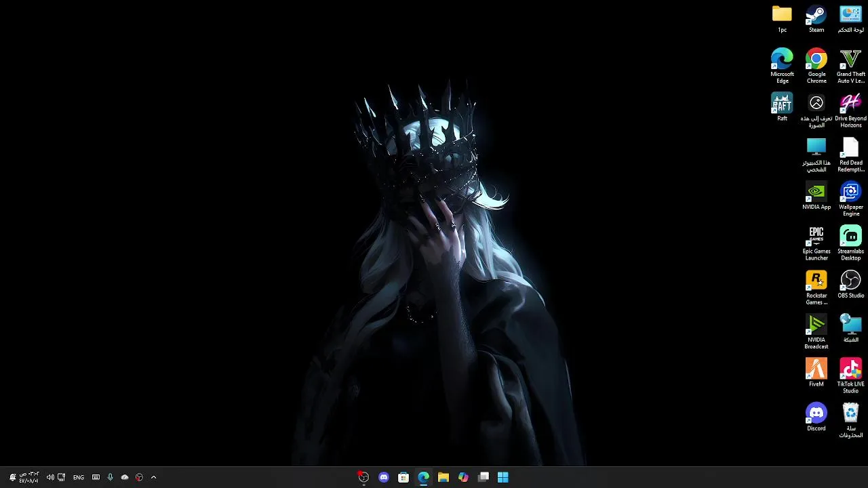Launch Google Chrome from the desktop

point(816,66)
